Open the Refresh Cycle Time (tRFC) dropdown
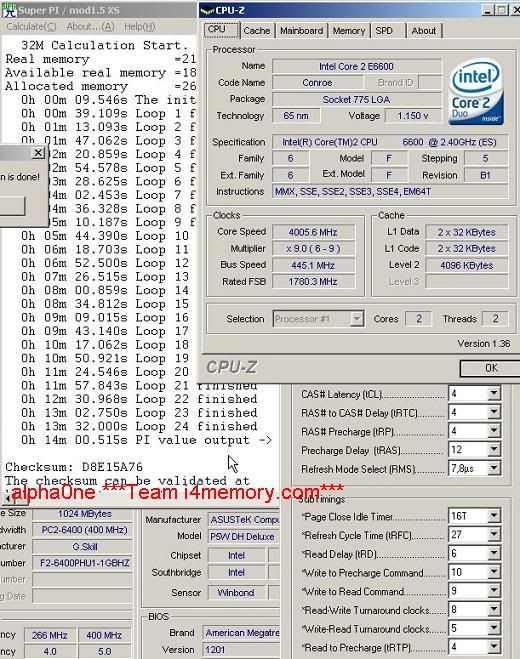This screenshot has height=659, width=520. click(494, 535)
